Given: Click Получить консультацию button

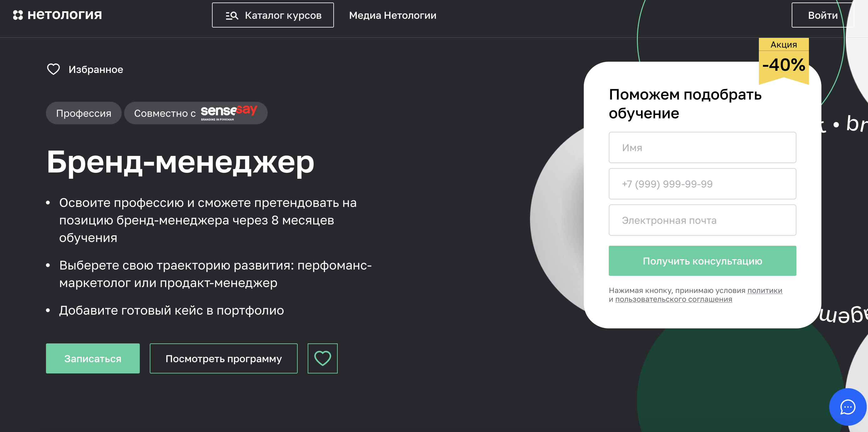Looking at the screenshot, I should click(702, 261).
